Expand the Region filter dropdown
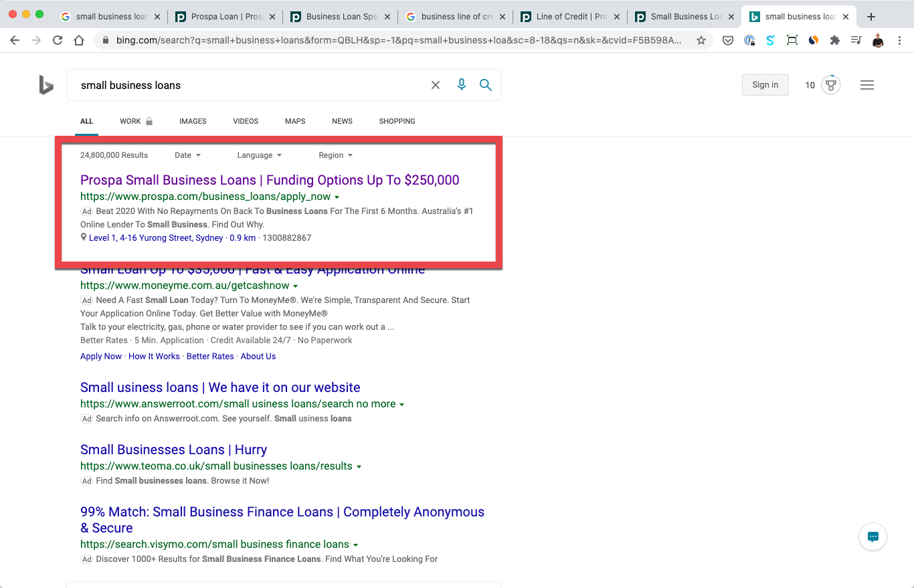Image resolution: width=914 pixels, height=588 pixels. tap(335, 155)
